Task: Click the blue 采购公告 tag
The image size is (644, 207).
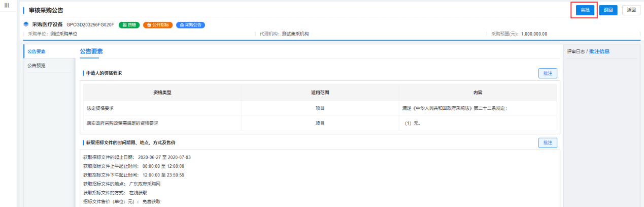Action: coord(190,24)
